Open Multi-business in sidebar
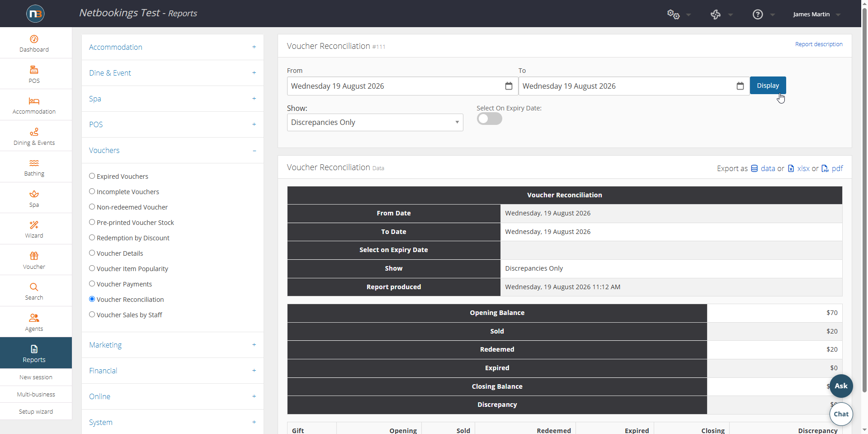Viewport: 868px width, 434px height. (36, 395)
